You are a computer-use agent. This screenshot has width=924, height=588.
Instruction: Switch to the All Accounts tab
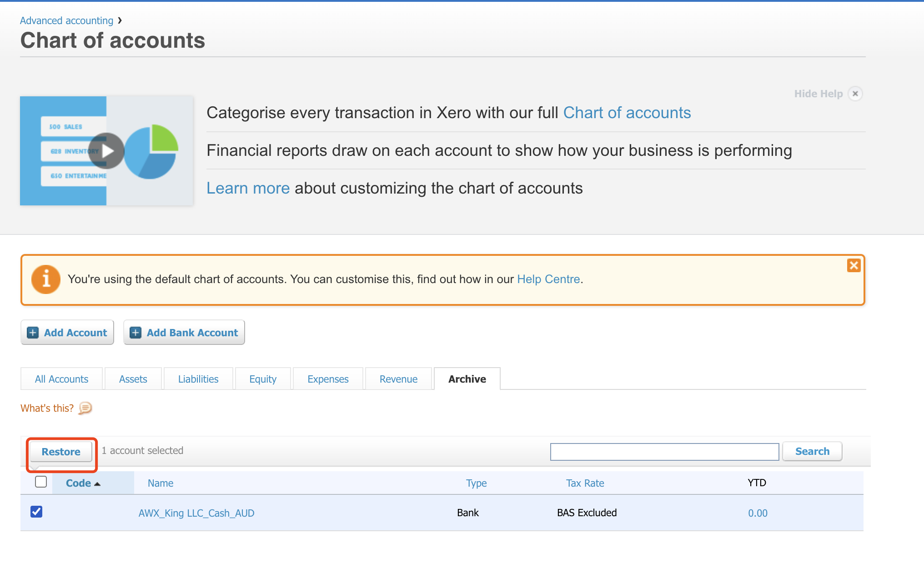pos(61,379)
